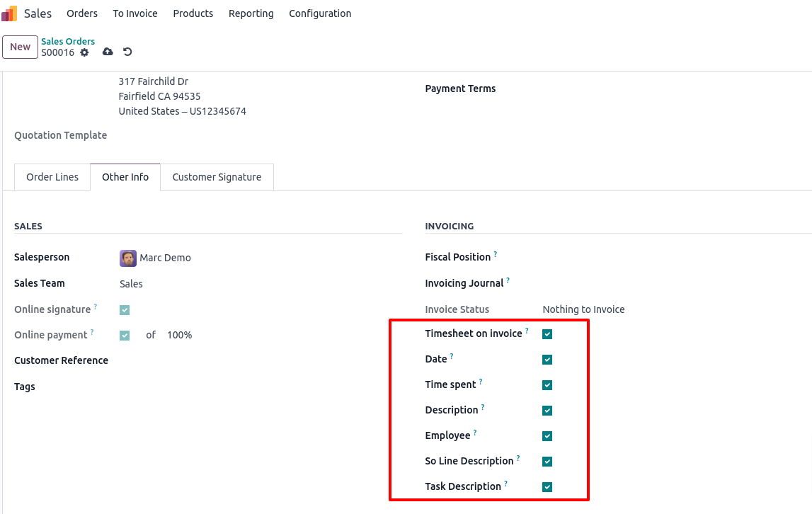
Task: Choose a Quotation Template
Action: point(177,135)
